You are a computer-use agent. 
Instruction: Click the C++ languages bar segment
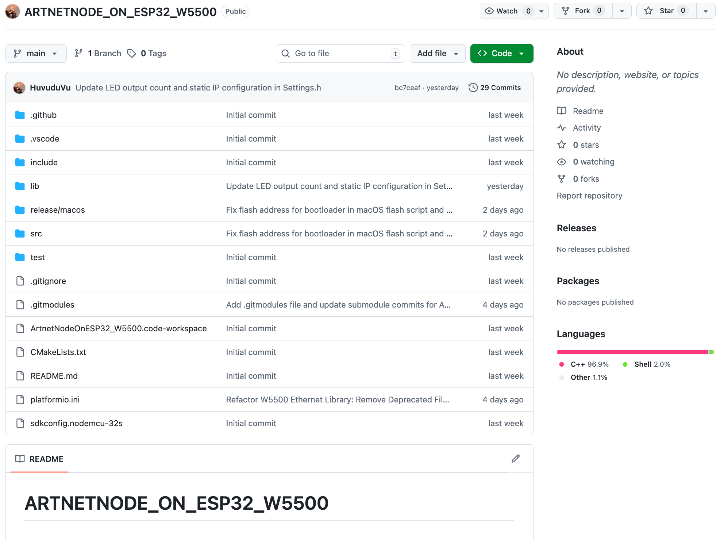pos(630,352)
